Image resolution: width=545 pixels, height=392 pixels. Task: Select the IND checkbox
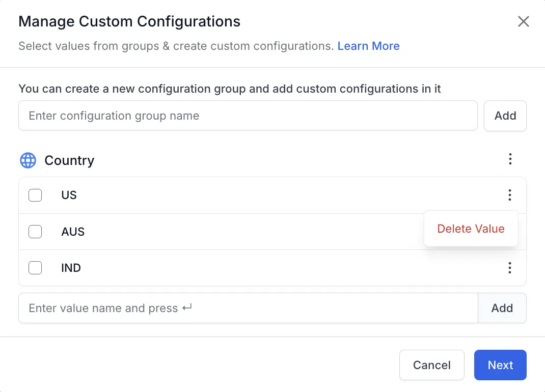coord(35,268)
